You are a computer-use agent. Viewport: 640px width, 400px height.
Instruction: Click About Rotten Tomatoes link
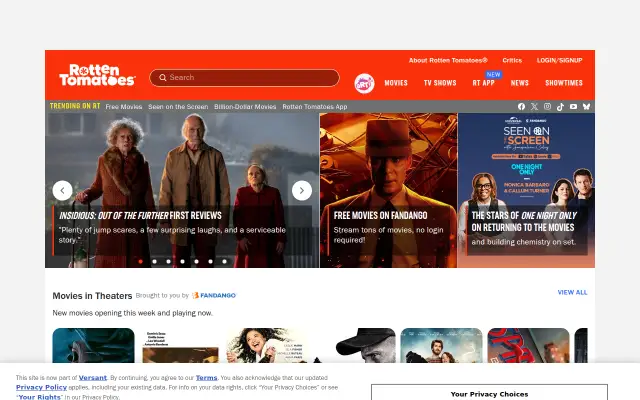tap(448, 60)
